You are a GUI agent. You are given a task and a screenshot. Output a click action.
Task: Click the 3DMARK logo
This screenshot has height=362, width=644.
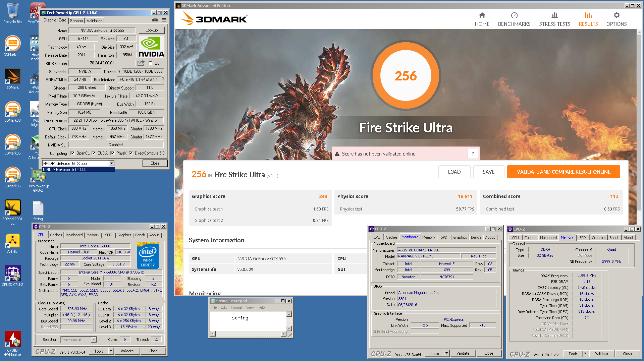215,19
